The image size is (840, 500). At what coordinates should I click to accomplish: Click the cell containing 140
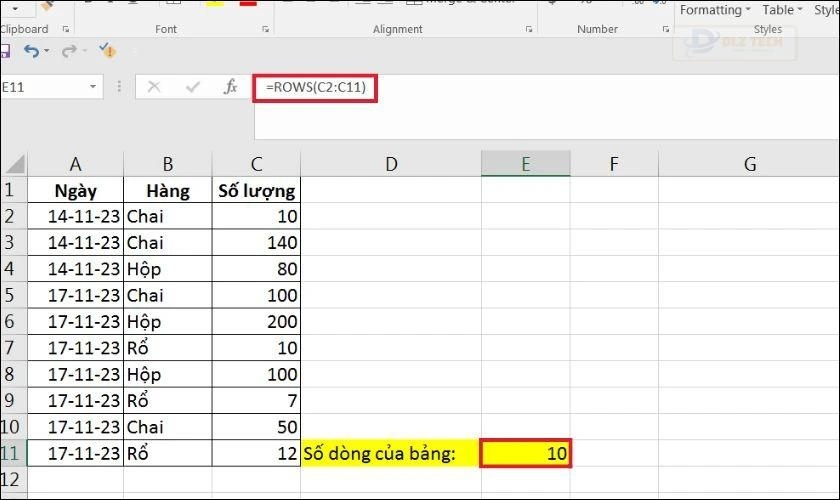click(257, 243)
